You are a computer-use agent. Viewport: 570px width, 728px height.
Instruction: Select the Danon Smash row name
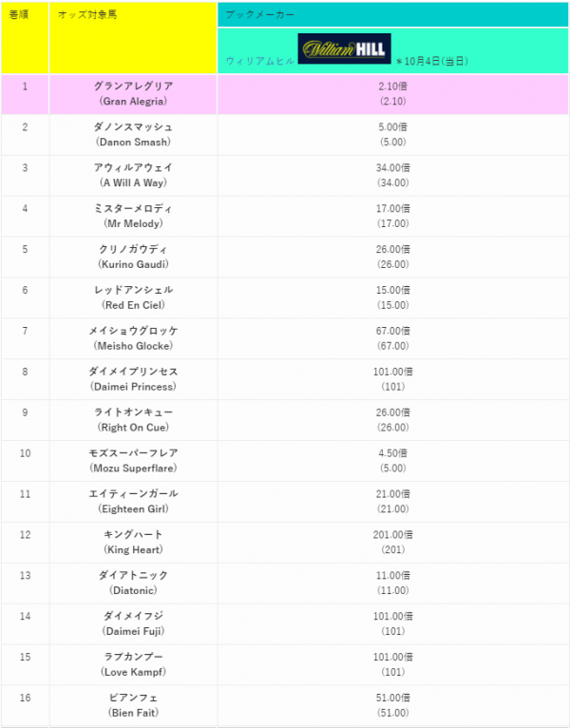point(133,135)
